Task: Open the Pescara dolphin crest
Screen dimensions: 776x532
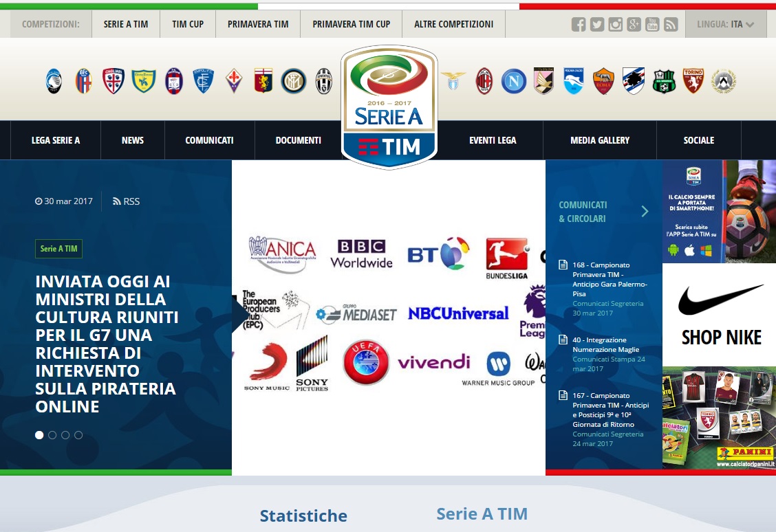Action: pos(574,81)
